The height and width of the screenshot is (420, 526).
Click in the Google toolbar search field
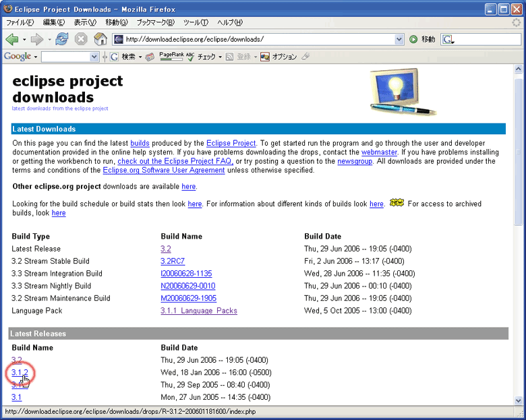66,57
